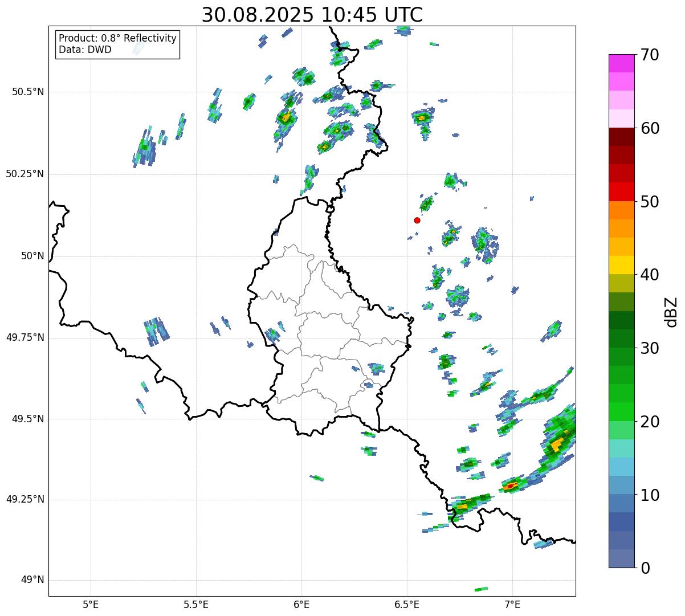Screen dimensions: 685x616
Task: Click the 0 tick label on colorbar
Action: click(x=643, y=568)
